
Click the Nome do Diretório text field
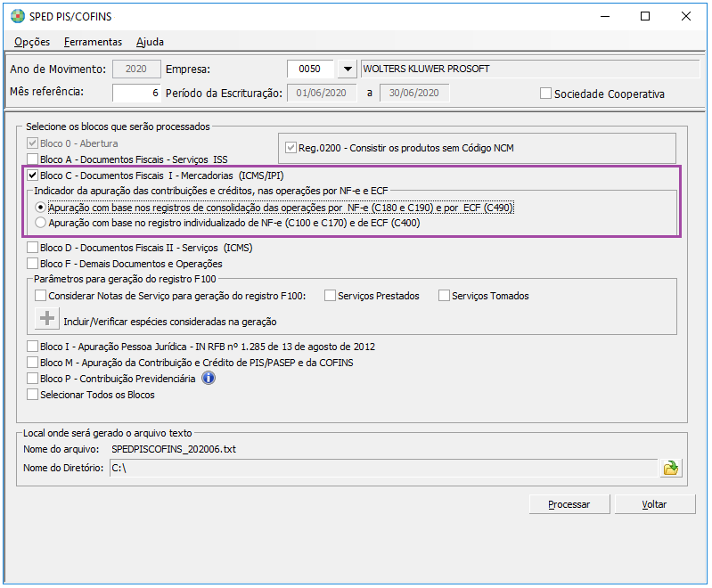click(381, 468)
